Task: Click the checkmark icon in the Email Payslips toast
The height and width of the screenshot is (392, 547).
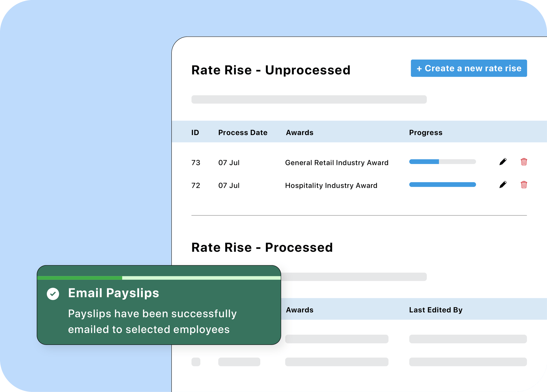Action: [53, 294]
